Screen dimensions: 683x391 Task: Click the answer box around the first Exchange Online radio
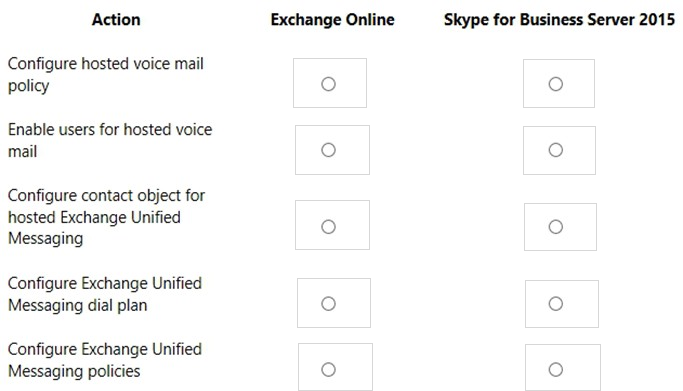pyautogui.click(x=330, y=83)
